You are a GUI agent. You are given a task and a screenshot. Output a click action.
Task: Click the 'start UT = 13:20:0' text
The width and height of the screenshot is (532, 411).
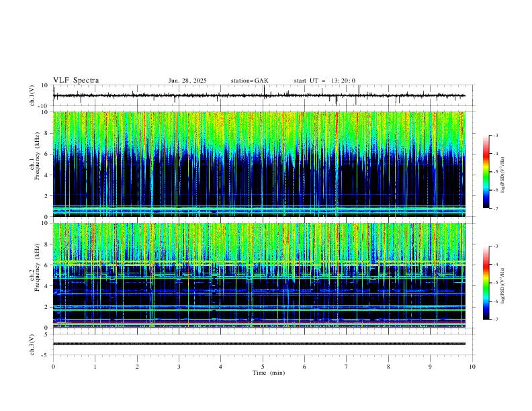[324, 81]
